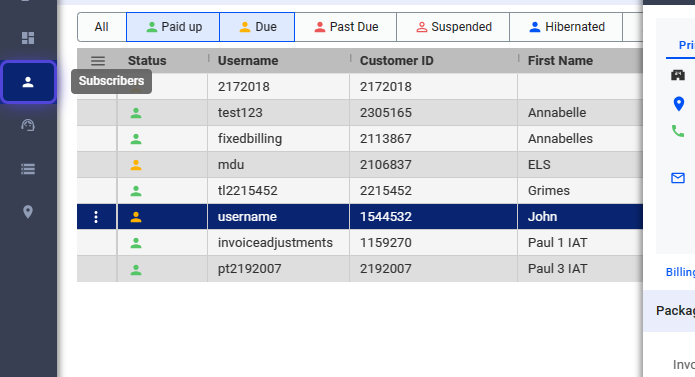Viewport: 695px width, 377px height.
Task: Click orange status icon in username row
Action: 136,217
